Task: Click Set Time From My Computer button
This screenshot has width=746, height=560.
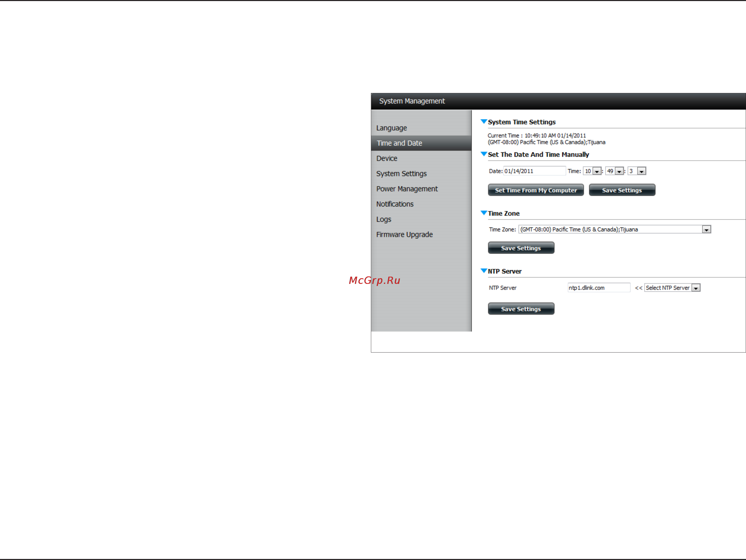Action: (536, 190)
